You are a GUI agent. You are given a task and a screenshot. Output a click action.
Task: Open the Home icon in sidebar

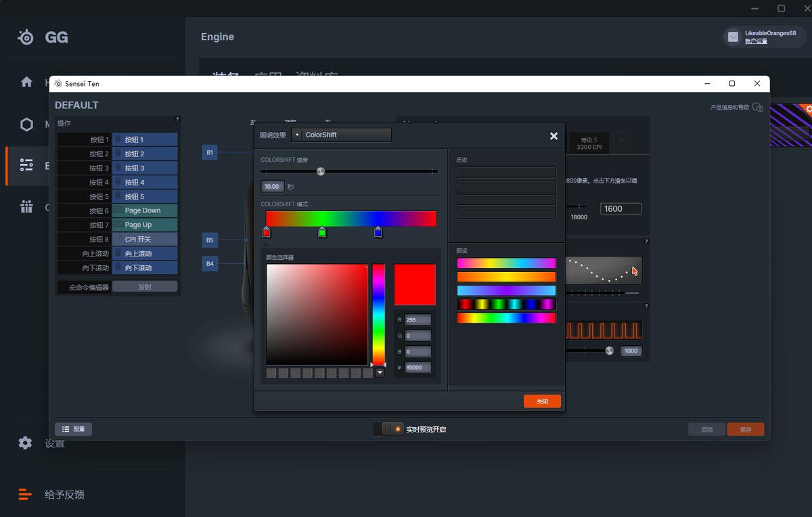[26, 82]
